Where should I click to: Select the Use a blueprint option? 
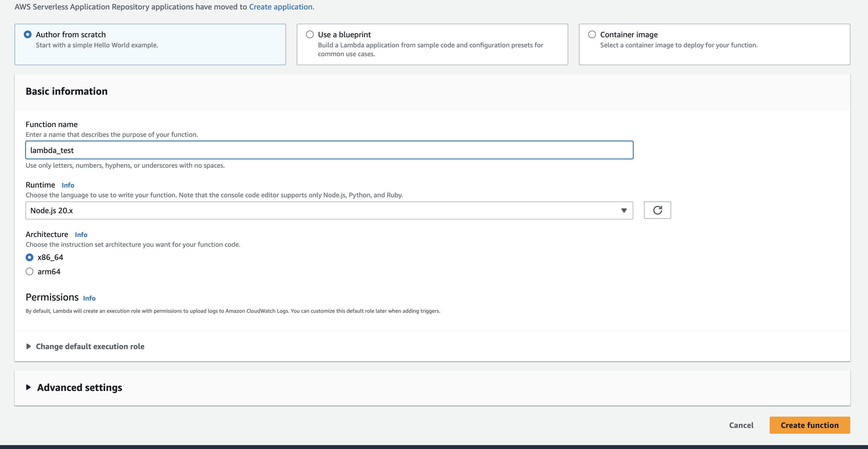[310, 35]
